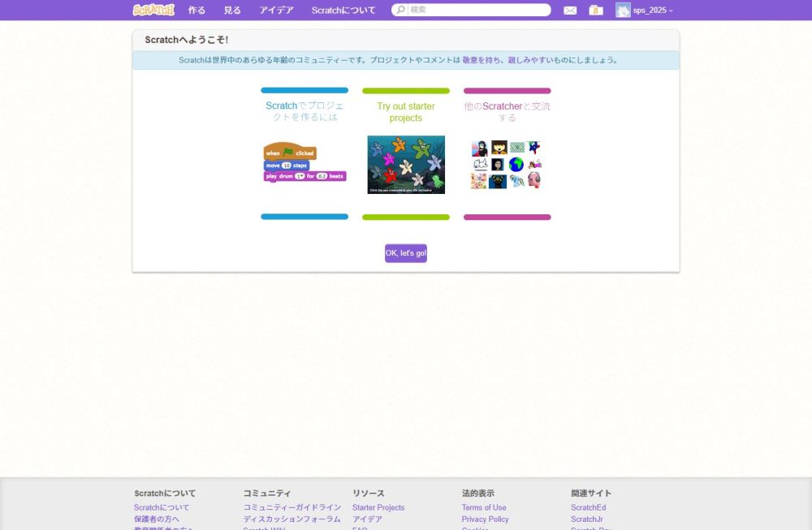This screenshot has height=530, width=812.
Task: Open the 保護者の方へ footer link
Action: (x=157, y=519)
